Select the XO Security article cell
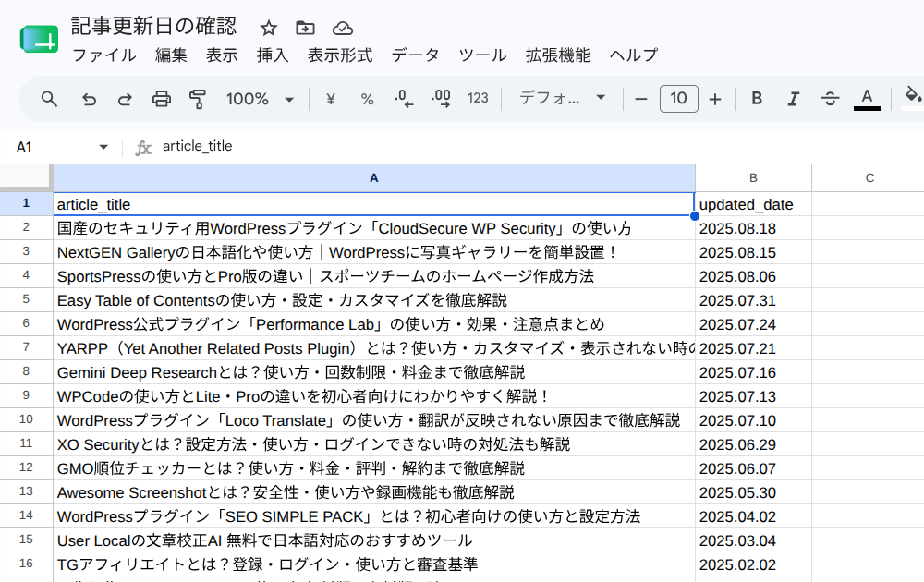The height and width of the screenshot is (582, 924). pyautogui.click(x=374, y=444)
